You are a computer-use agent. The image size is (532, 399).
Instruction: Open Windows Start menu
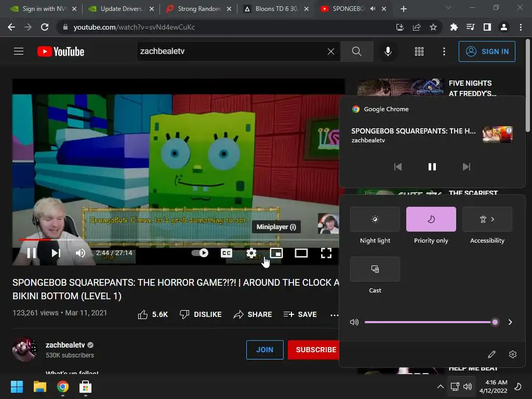coord(17,387)
